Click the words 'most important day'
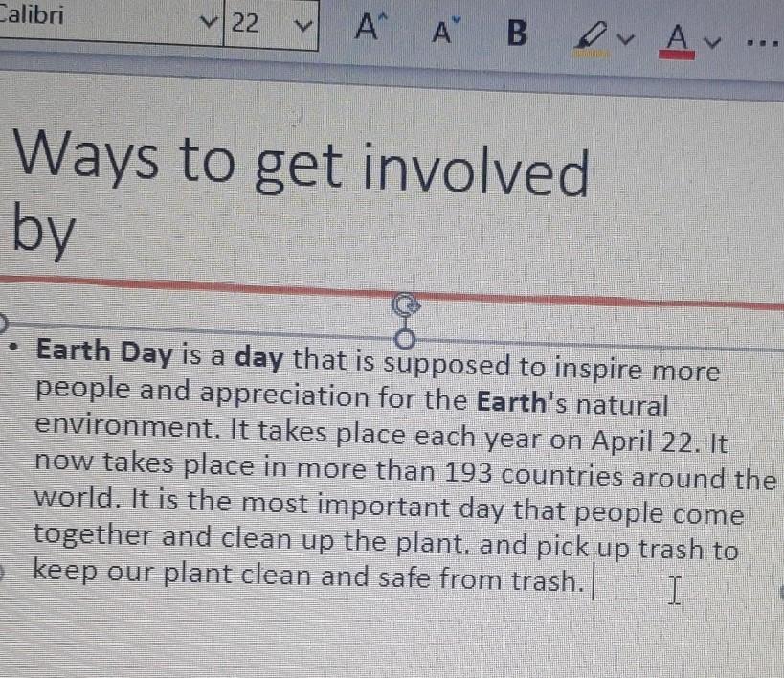Screen dimensions: 784x678 coord(373,507)
